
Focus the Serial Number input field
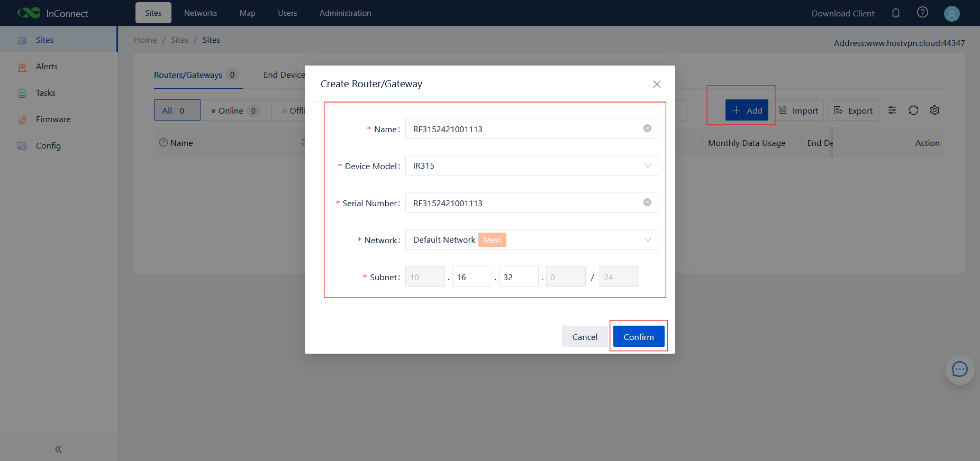coord(532,202)
